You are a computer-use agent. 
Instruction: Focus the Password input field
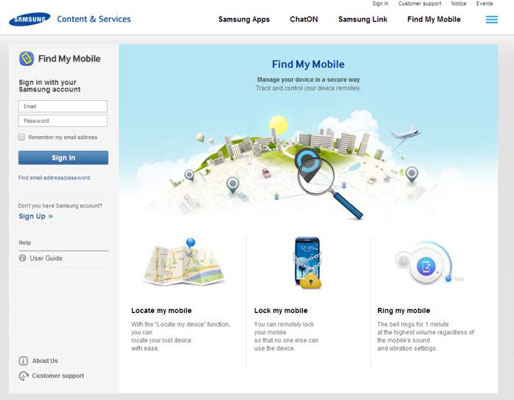point(63,121)
